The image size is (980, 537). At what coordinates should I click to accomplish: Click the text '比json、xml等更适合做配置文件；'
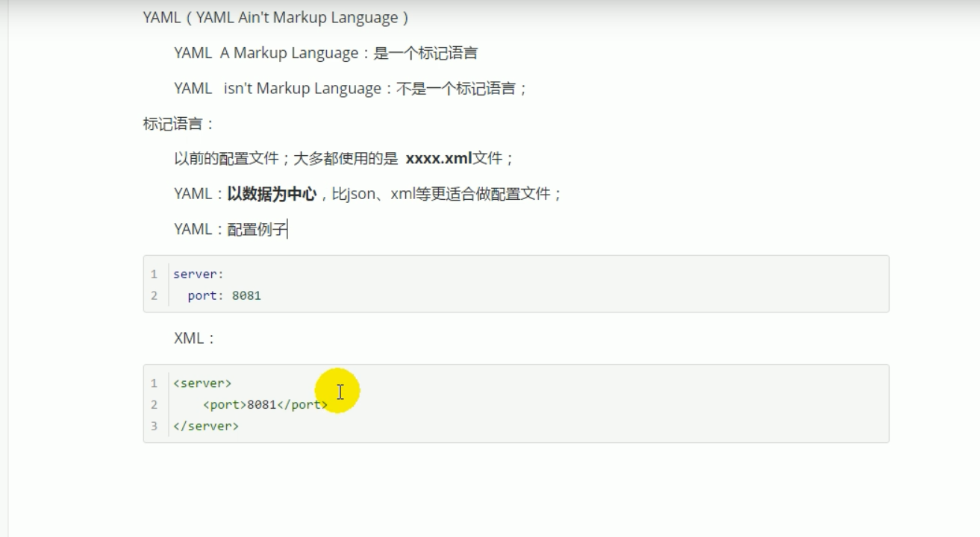[x=447, y=194]
